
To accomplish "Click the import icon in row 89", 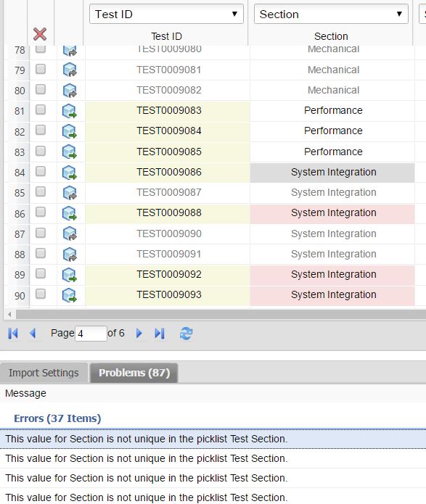I will (x=70, y=275).
